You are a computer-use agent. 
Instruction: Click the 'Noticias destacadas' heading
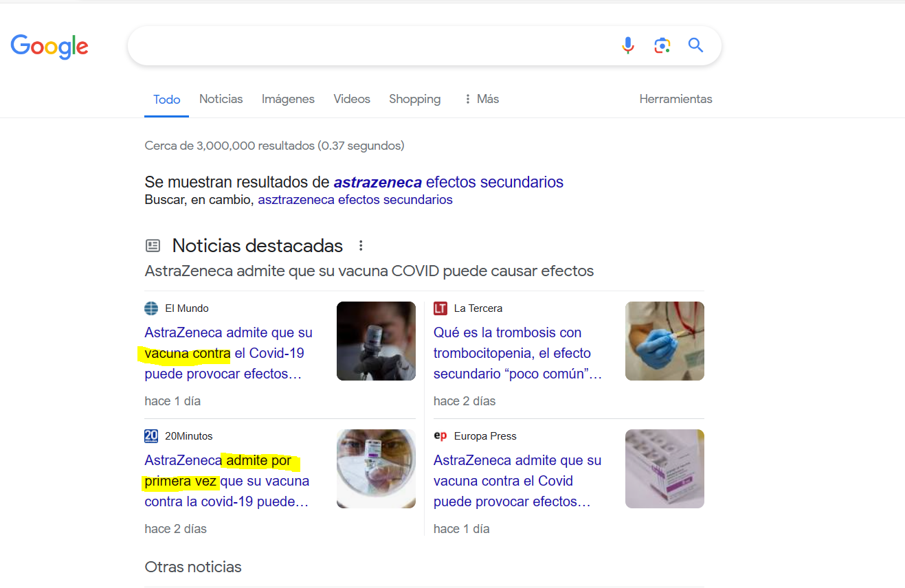point(258,245)
